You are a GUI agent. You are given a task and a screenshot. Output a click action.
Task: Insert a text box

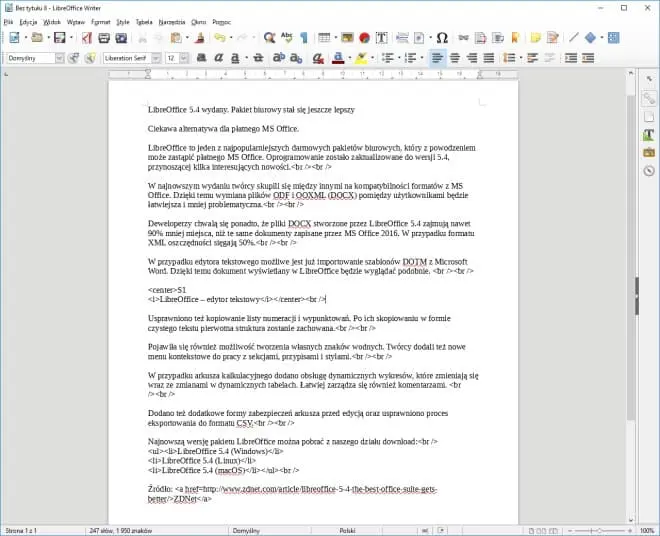(x=381, y=38)
